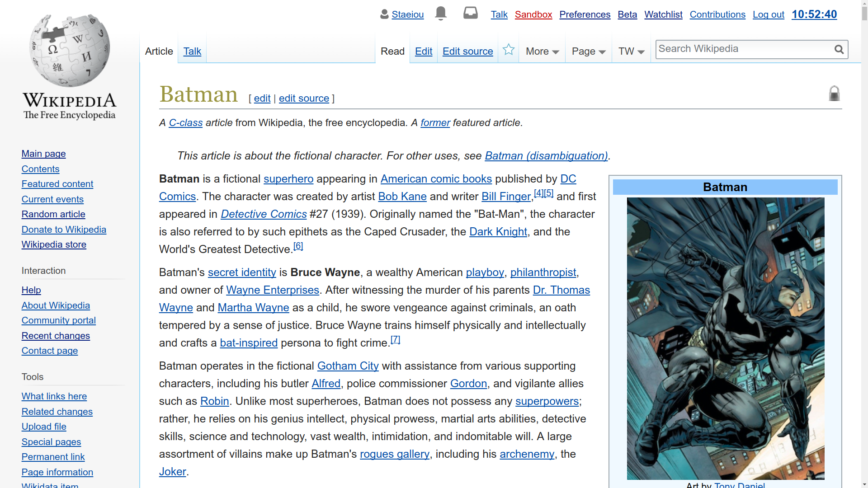The width and height of the screenshot is (868, 488).
Task: Open user Talk link in top bar
Action: (499, 14)
